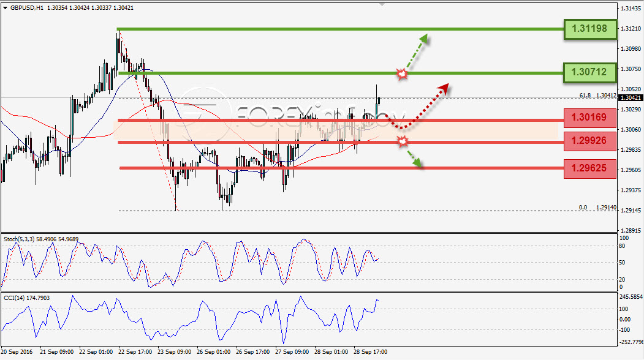Click the 1.28915 price scale value
Image resolution: width=644 pixels, height=360 pixels.
[631, 231]
